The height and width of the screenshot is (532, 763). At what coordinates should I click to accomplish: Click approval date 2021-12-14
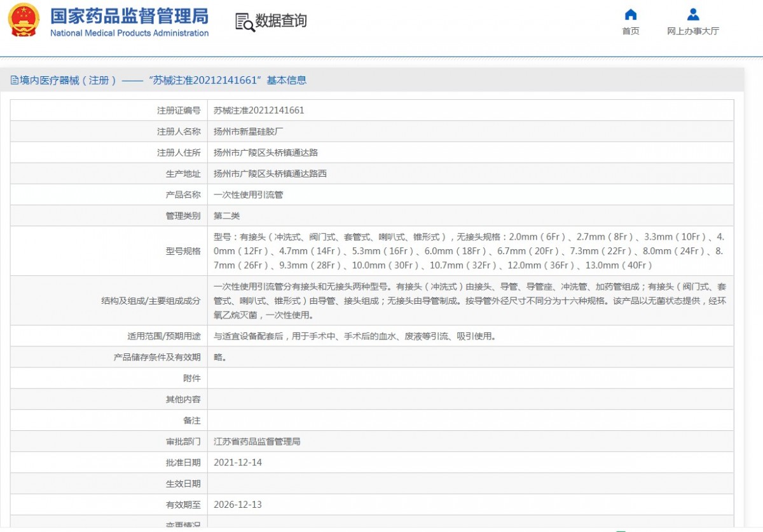[x=238, y=462]
